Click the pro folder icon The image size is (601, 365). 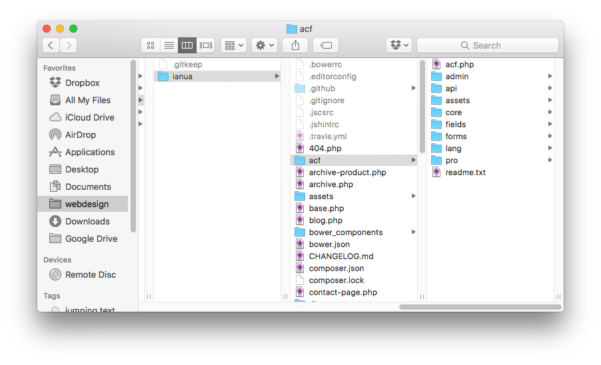pyautogui.click(x=436, y=160)
